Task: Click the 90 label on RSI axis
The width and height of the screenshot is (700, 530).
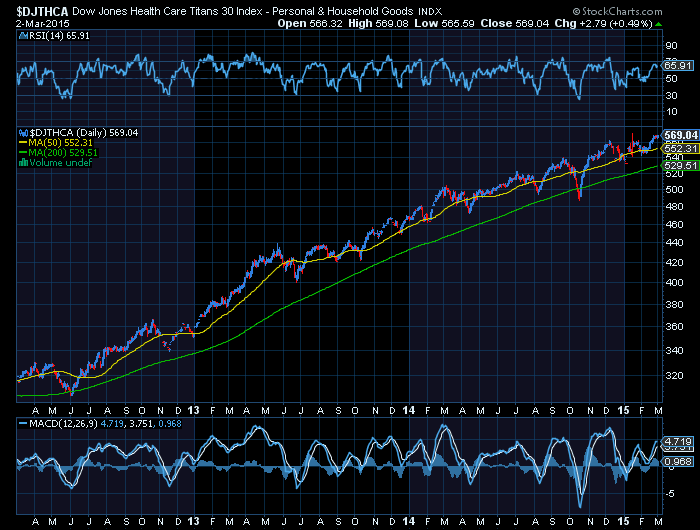Action: [x=671, y=46]
